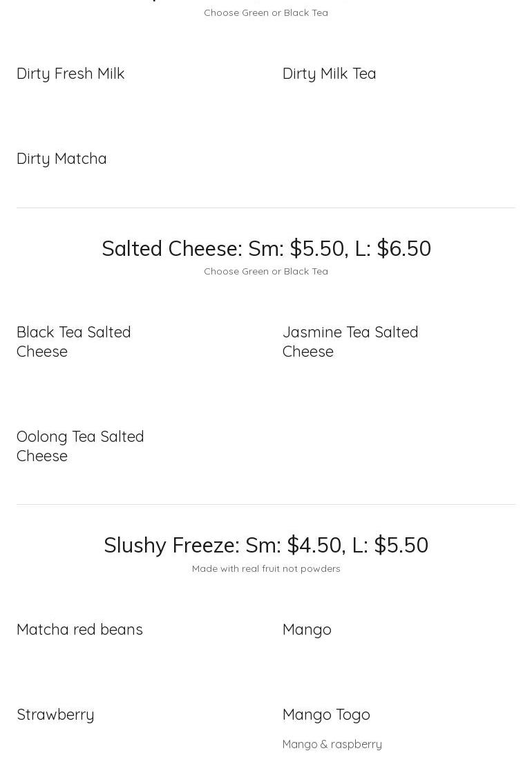This screenshot has width=532, height=771.
Task: Click the small $5.50 Salted Cheese price
Action: click(316, 248)
